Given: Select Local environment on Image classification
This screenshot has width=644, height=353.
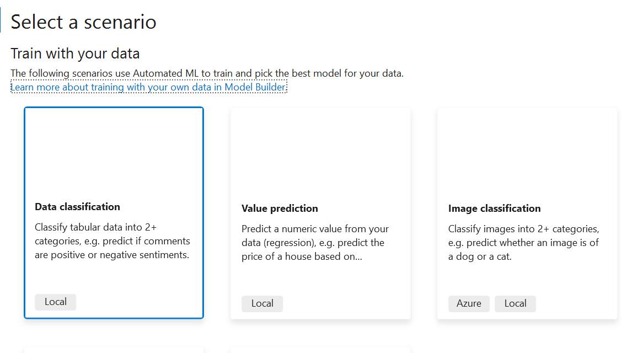Looking at the screenshot, I should point(515,303).
